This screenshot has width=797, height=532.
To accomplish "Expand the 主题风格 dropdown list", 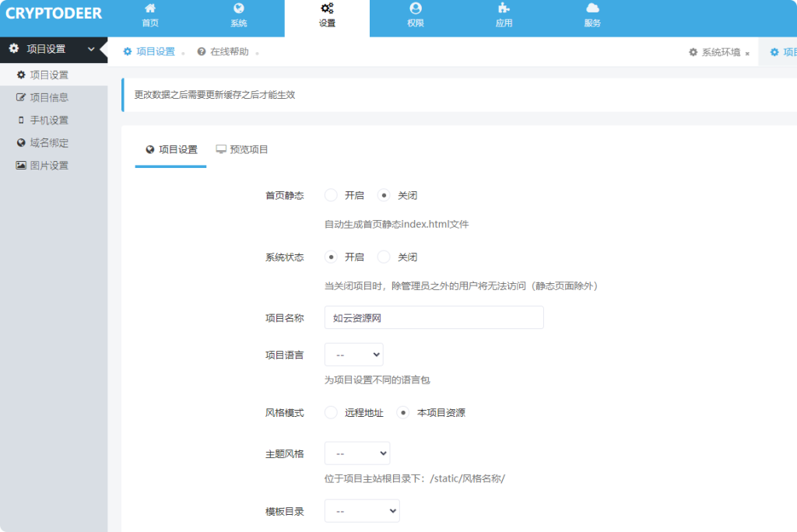I will [x=356, y=453].
